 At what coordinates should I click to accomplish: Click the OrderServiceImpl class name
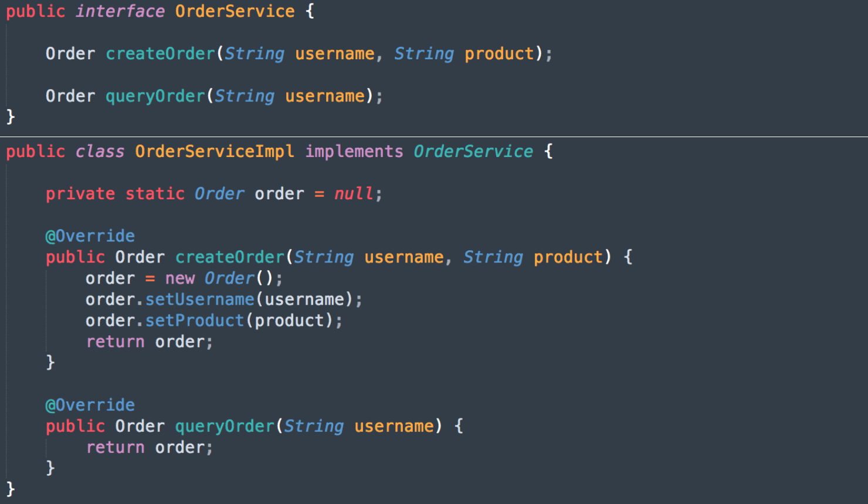pos(214,151)
